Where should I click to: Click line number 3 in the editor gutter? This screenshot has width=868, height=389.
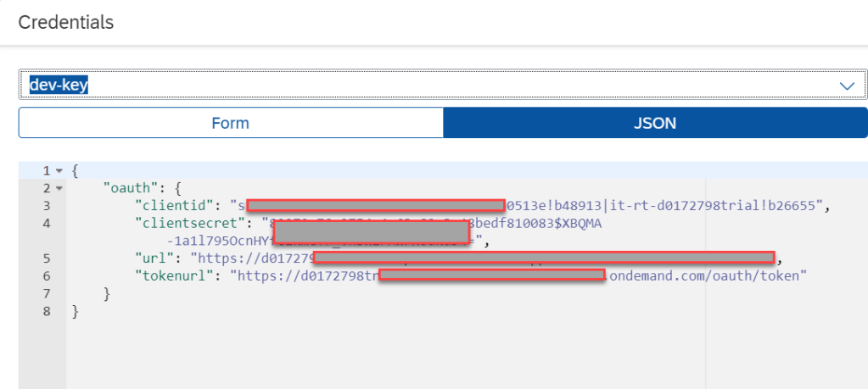point(47,206)
